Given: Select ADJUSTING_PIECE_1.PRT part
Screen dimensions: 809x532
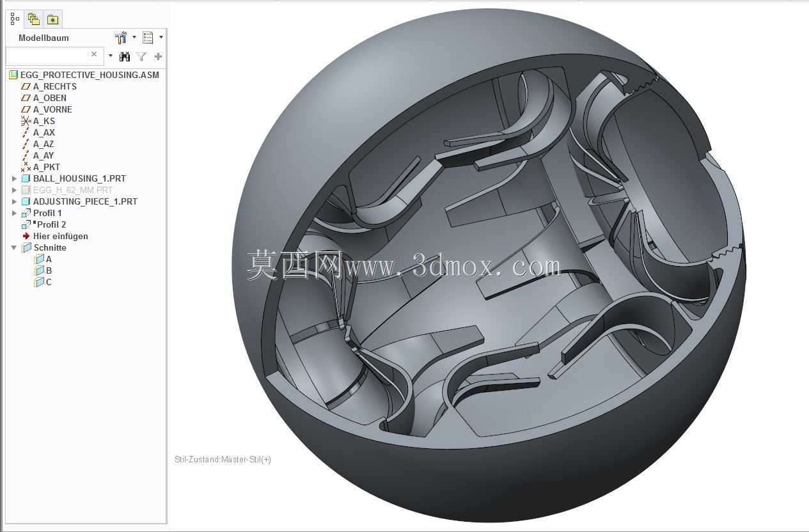Looking at the screenshot, I should click(85, 201).
